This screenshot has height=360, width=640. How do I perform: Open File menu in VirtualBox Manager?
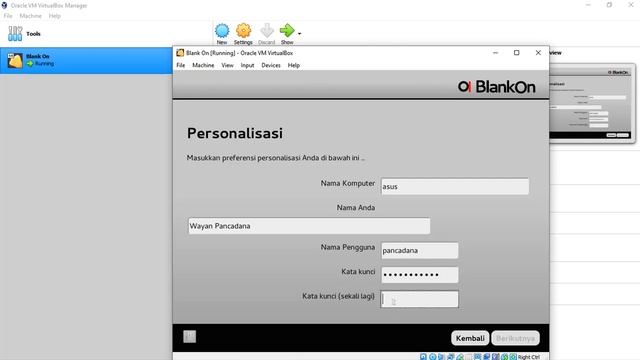pyautogui.click(x=8, y=16)
